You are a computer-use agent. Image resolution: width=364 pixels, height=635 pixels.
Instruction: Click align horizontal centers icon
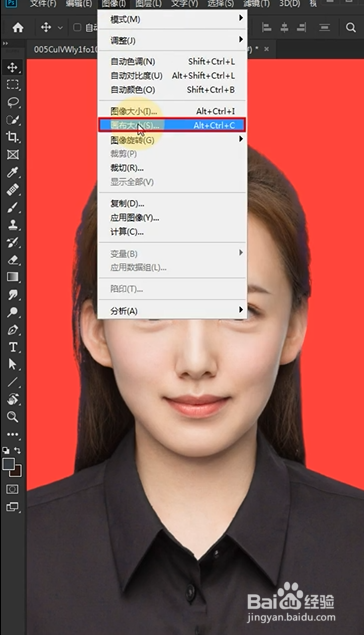coord(284,28)
